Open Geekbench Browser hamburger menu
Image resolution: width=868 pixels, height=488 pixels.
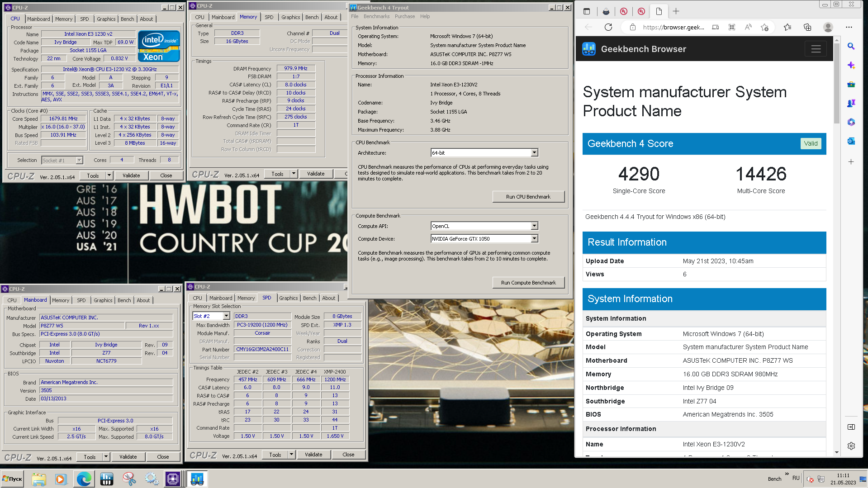pyautogui.click(x=816, y=49)
